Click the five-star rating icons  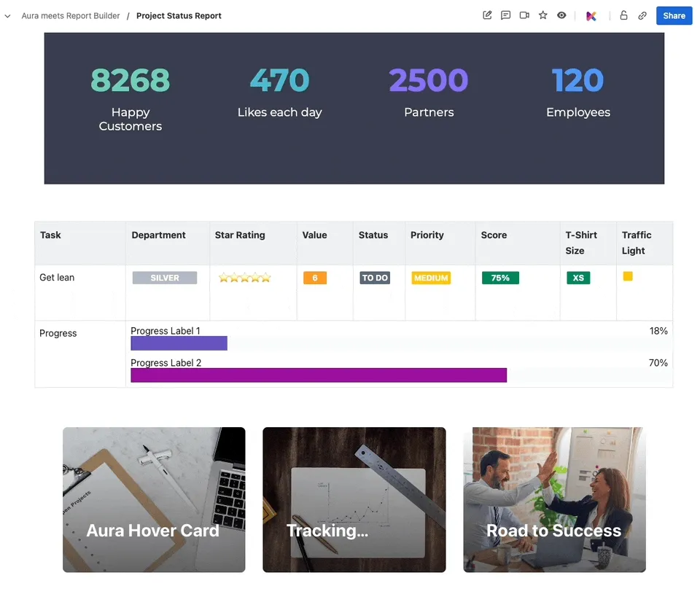[x=245, y=278]
